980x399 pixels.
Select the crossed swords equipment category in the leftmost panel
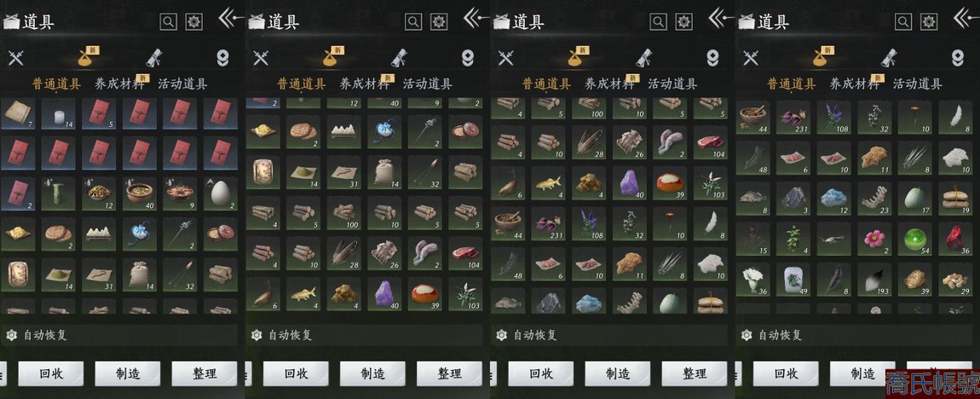[15, 58]
